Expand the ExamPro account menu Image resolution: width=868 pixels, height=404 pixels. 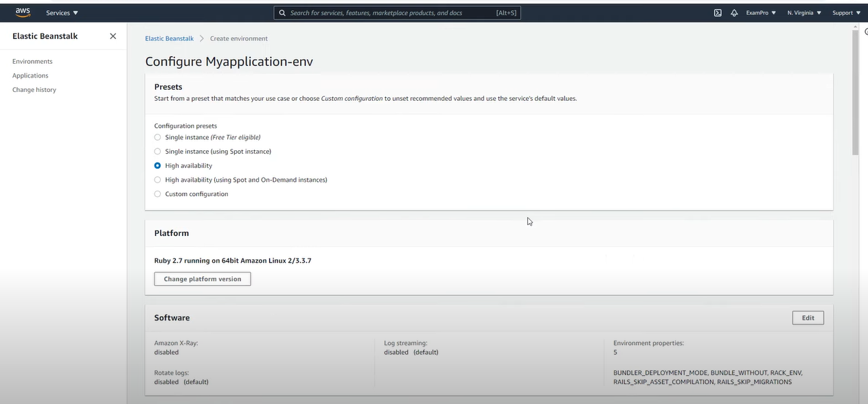761,12
